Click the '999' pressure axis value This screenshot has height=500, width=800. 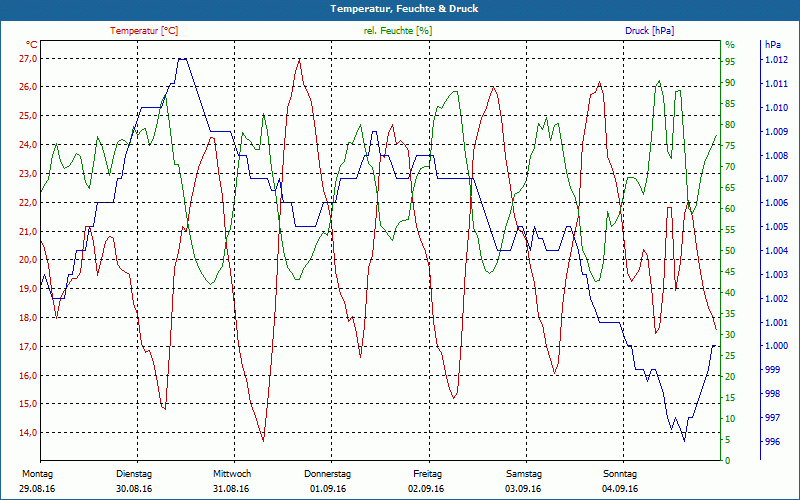click(773, 369)
